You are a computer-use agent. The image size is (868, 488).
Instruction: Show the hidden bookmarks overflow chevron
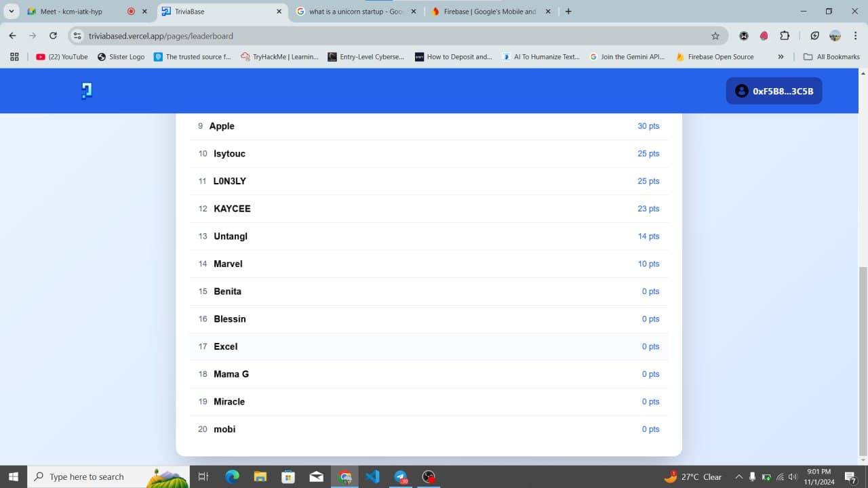[781, 57]
